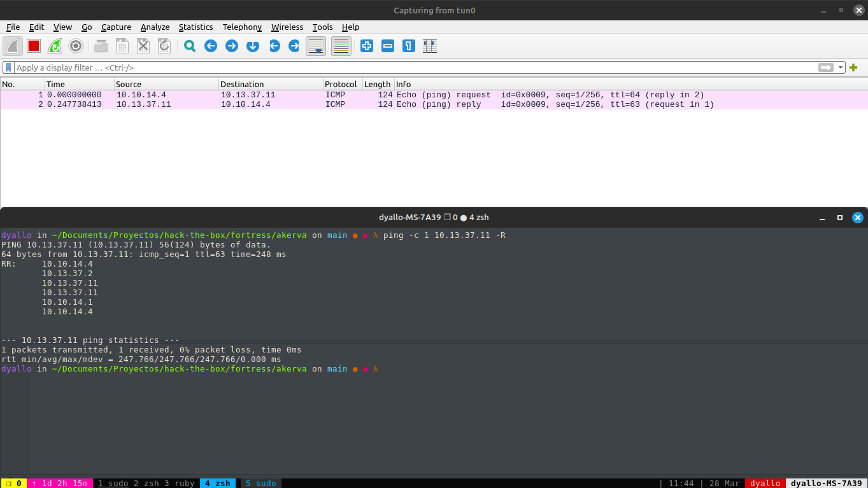Viewport: 868px width, 488px height.
Task: Select packet 1 Echo ping request row
Action: [x=434, y=95]
